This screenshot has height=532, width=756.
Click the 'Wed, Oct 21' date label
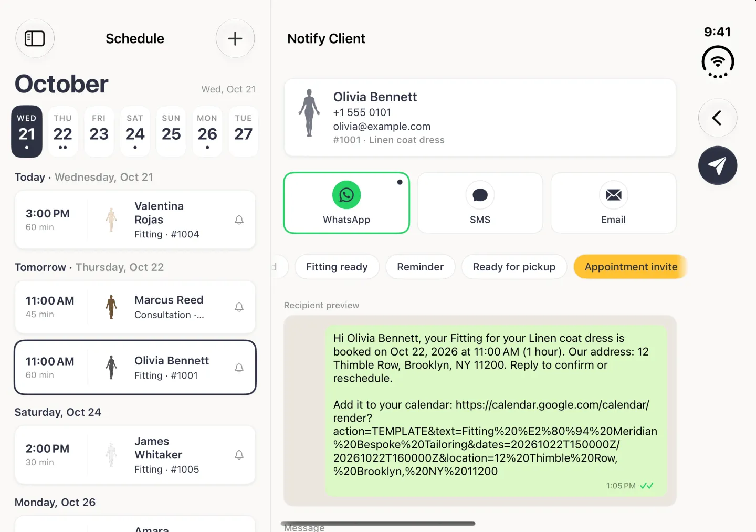(228, 89)
